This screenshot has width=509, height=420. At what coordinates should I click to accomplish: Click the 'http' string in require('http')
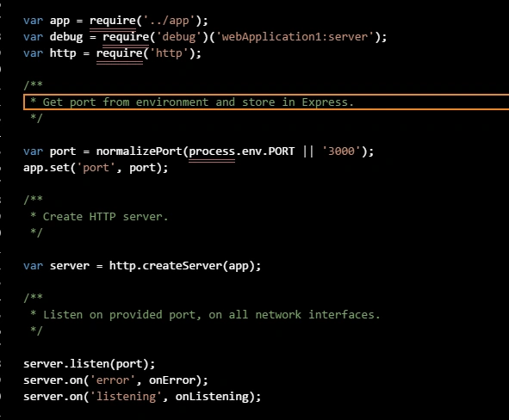click(x=169, y=52)
